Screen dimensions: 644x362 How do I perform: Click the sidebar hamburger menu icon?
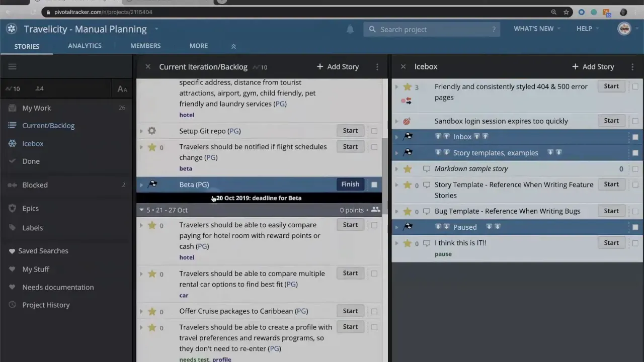(x=12, y=66)
